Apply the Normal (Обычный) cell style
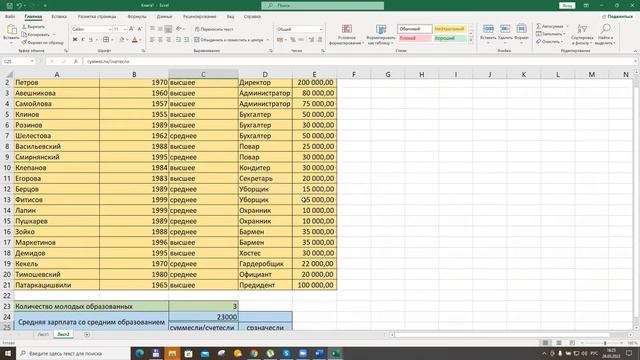The width and height of the screenshot is (640, 360). click(x=414, y=29)
